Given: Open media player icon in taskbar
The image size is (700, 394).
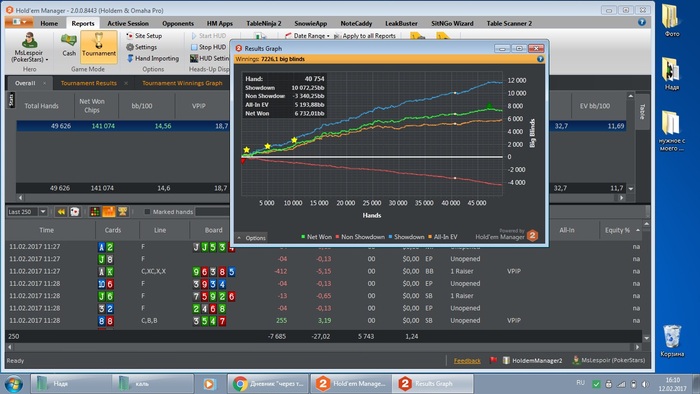Looking at the screenshot, I should pyautogui.click(x=208, y=384).
